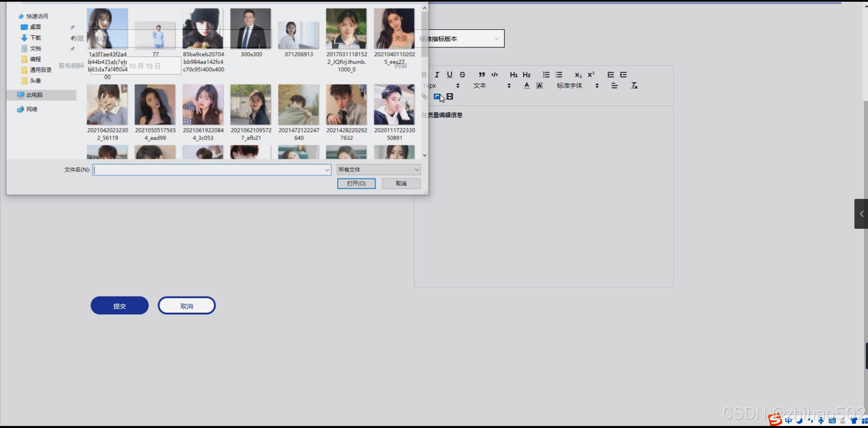Click the 打开(O) button
The height and width of the screenshot is (428, 868).
pos(356,183)
